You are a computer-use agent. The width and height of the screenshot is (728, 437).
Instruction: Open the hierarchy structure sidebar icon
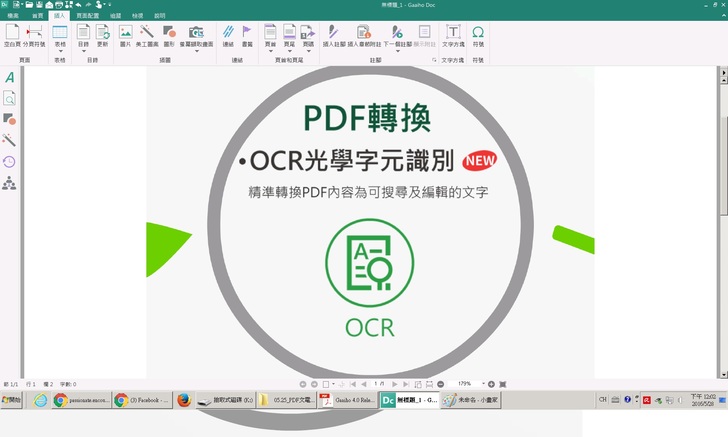(9, 183)
